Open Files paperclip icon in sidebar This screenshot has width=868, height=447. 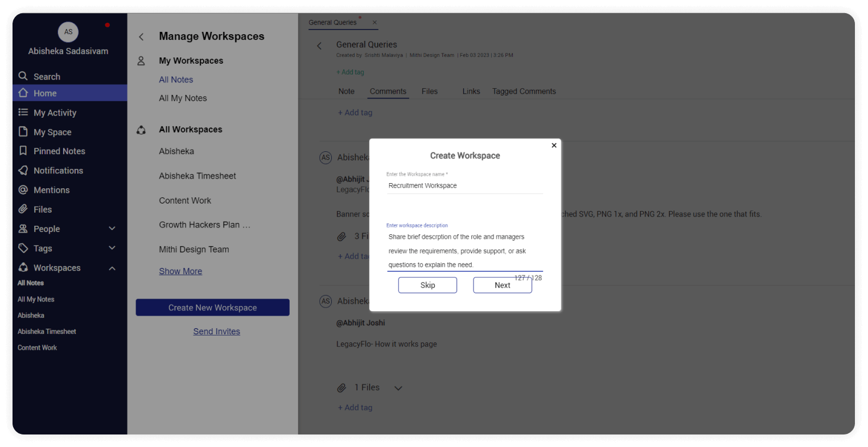tap(23, 209)
